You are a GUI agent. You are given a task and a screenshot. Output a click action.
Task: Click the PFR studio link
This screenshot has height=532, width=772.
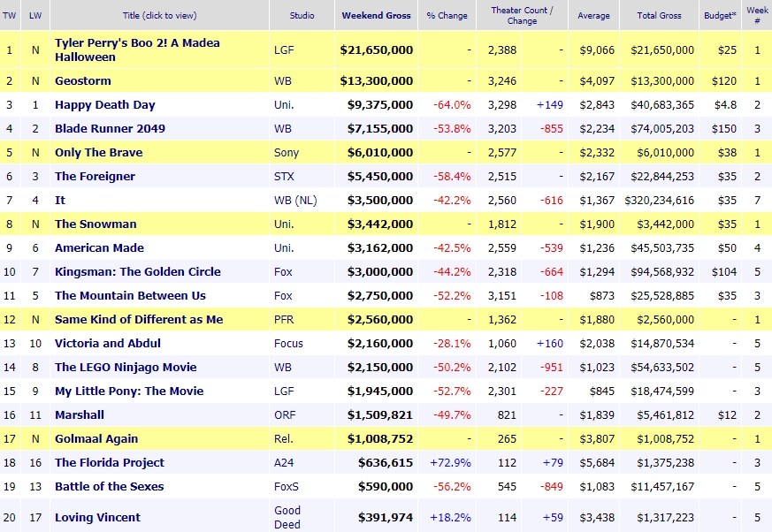point(284,319)
